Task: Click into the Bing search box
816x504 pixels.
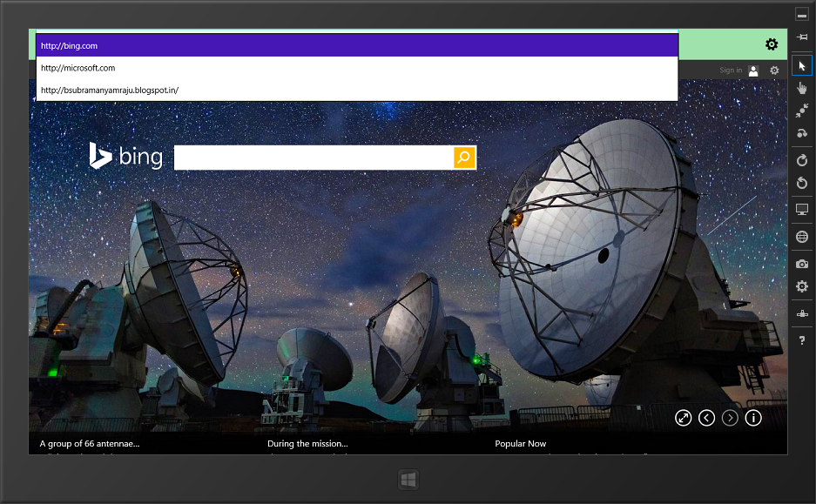Action: click(x=314, y=157)
